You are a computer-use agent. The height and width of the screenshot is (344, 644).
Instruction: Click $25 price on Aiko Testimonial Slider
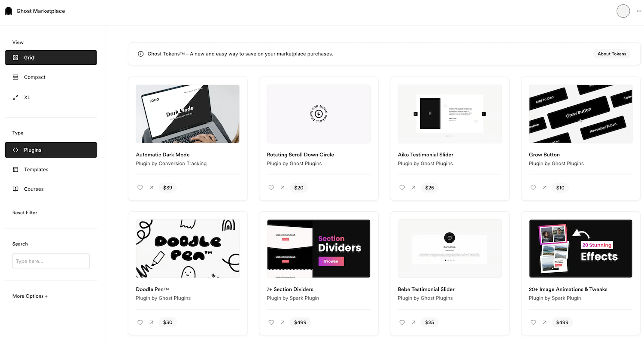tap(429, 188)
